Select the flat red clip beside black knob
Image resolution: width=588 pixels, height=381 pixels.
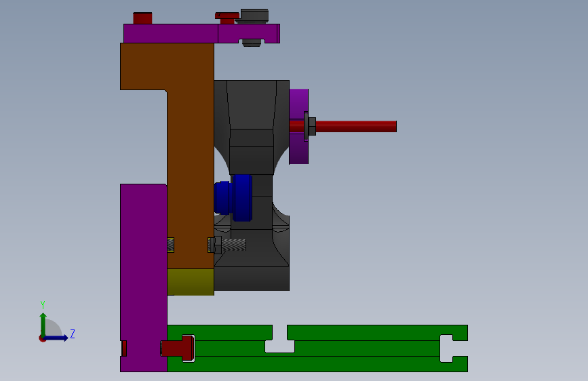point(227,16)
